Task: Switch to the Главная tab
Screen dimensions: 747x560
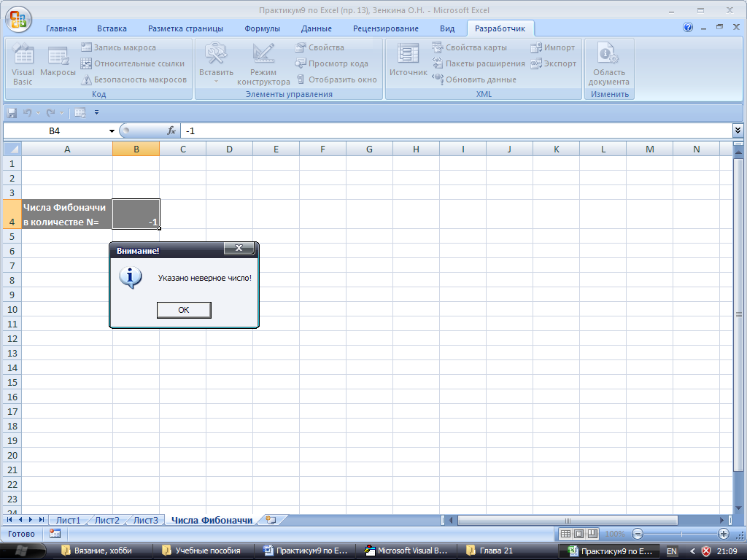Action: 61,28
